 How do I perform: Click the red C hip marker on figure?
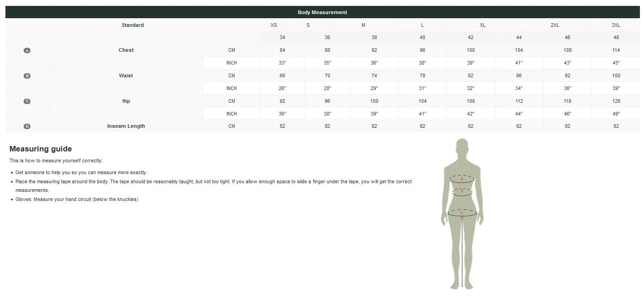[462, 213]
